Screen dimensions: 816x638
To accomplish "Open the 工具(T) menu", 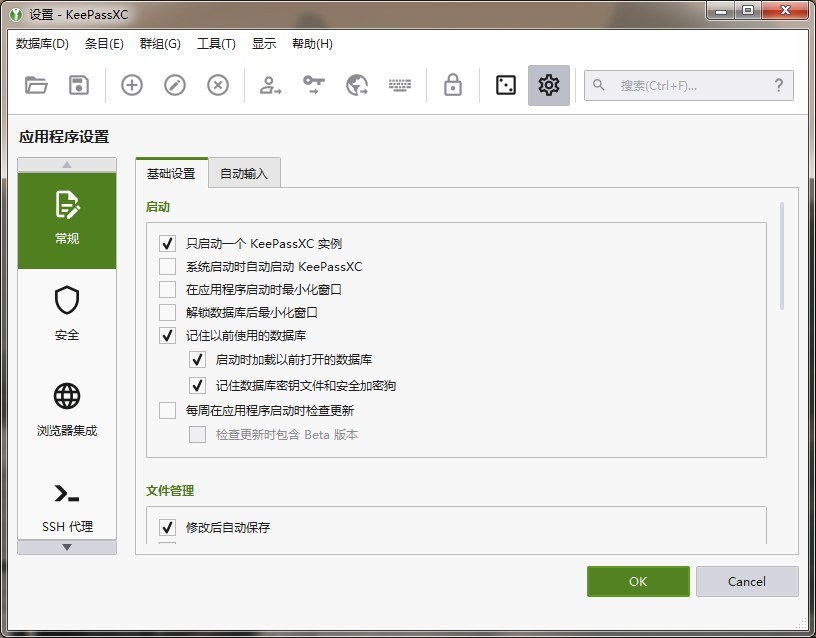I will (216, 44).
